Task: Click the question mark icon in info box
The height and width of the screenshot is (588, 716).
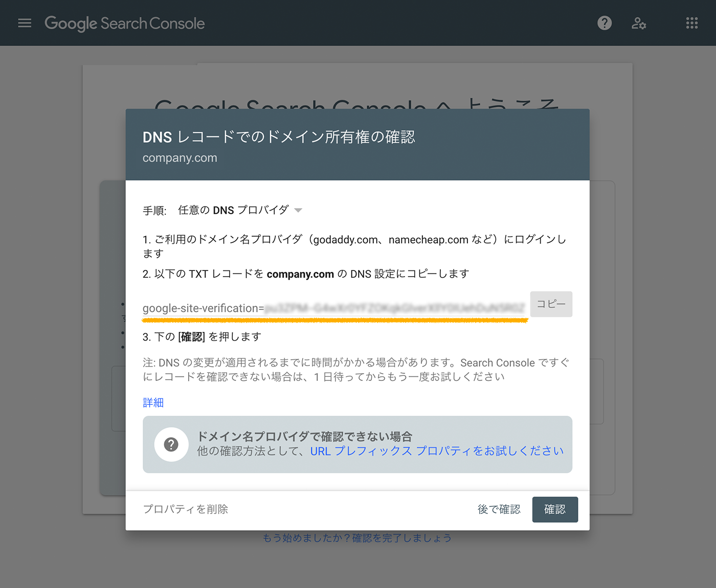Action: (171, 444)
